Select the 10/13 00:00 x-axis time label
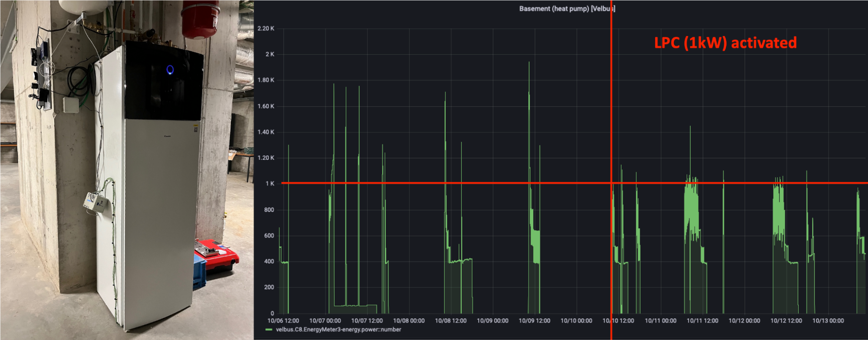The height and width of the screenshot is (340, 868). pyautogui.click(x=828, y=321)
